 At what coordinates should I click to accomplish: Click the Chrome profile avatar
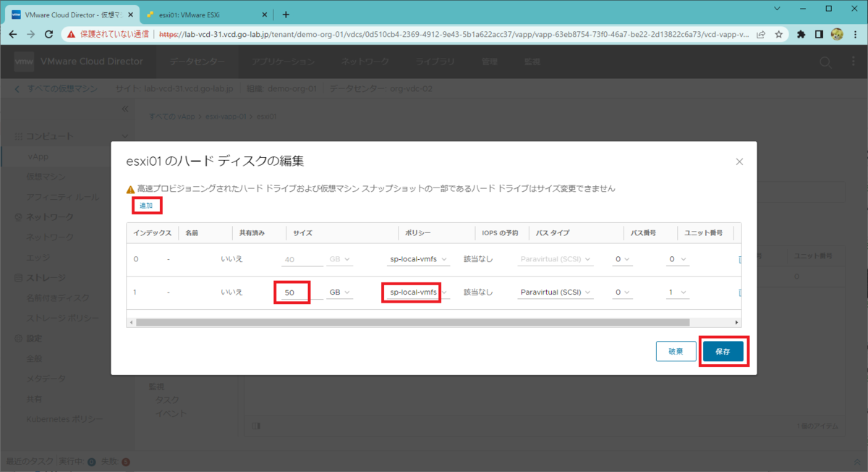click(837, 34)
